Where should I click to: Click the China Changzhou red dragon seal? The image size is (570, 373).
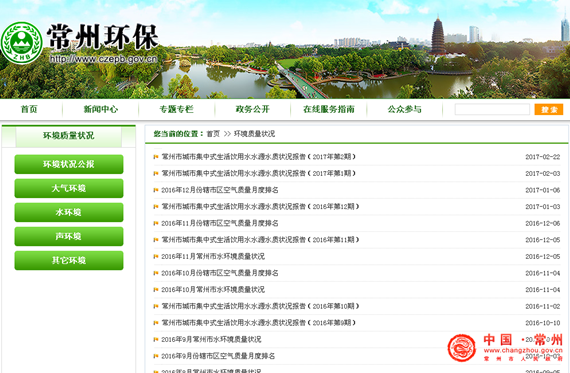click(462, 348)
